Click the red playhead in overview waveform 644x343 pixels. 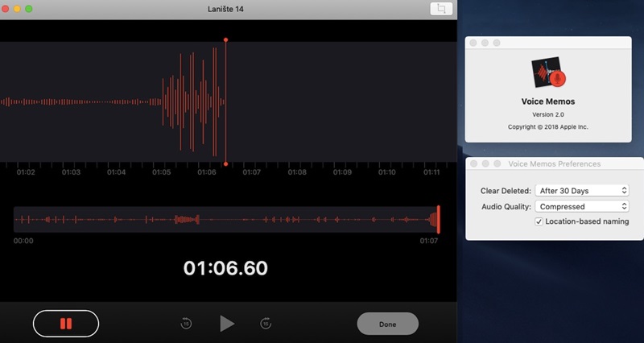438,219
